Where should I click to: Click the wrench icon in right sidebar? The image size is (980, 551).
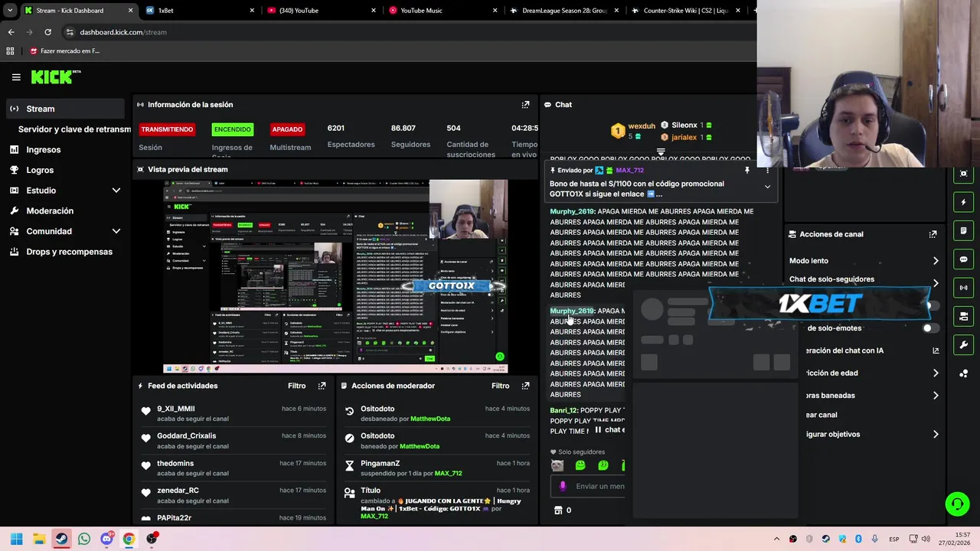963,345
